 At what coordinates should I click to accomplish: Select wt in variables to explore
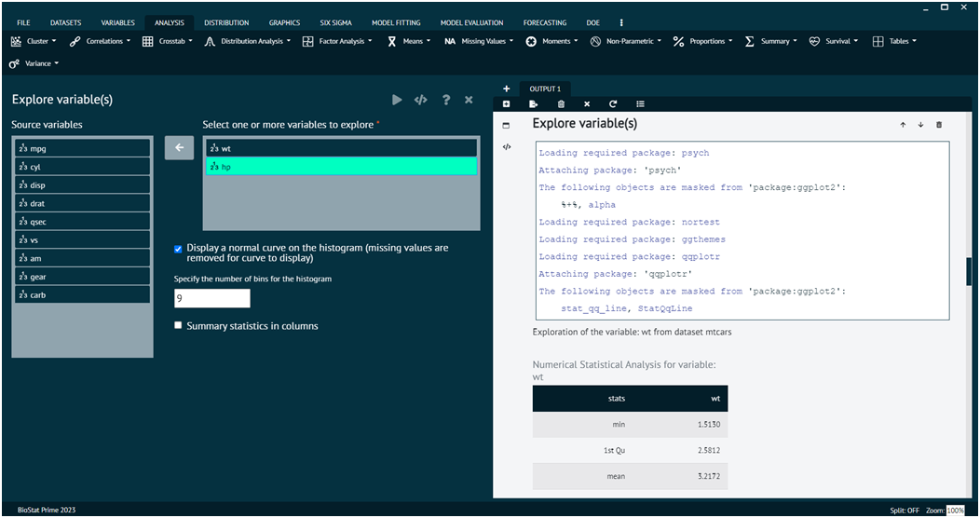pyautogui.click(x=341, y=148)
